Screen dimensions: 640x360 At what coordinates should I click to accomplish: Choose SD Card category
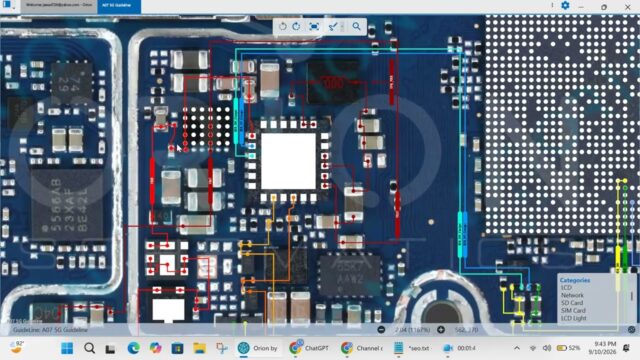[572, 303]
